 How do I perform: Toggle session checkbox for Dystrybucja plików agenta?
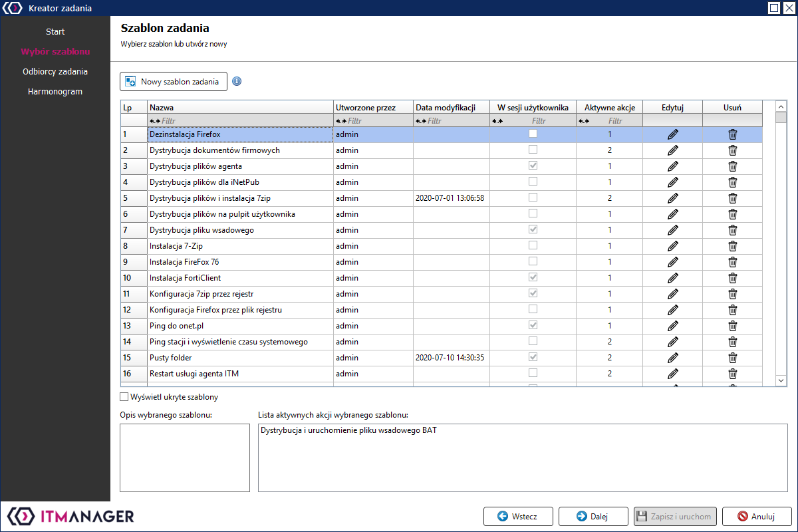tap(533, 166)
